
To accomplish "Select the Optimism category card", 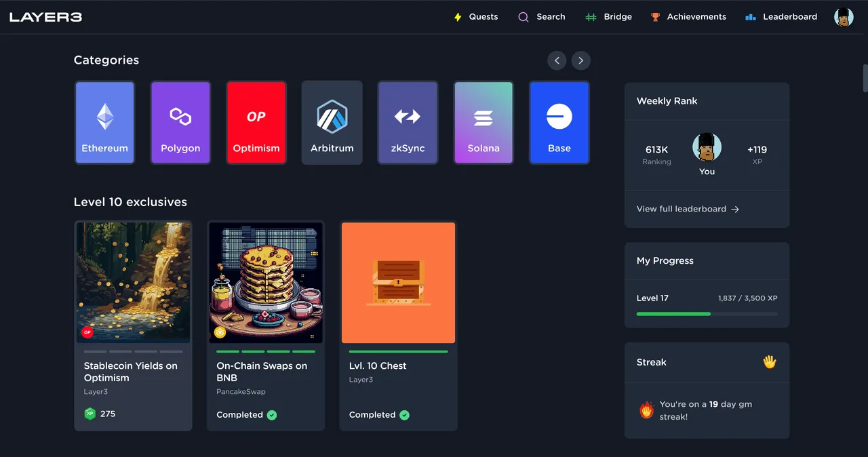I will click(256, 123).
